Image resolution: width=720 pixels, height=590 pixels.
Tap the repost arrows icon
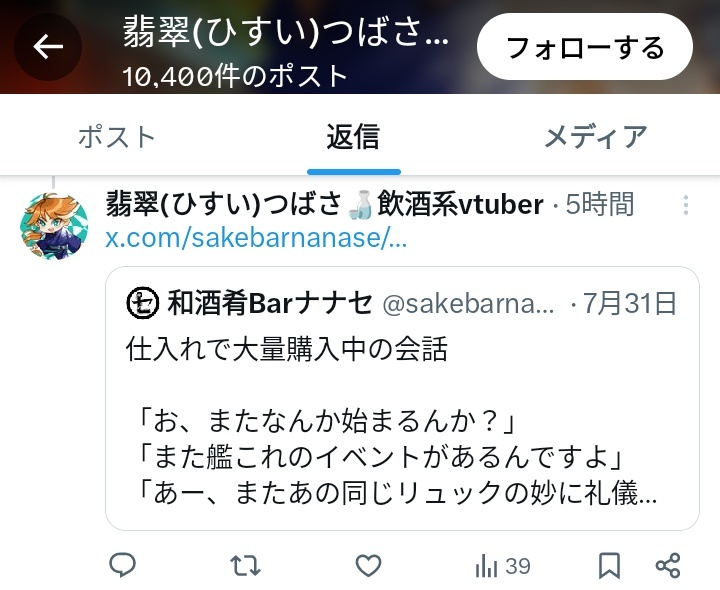click(245, 565)
